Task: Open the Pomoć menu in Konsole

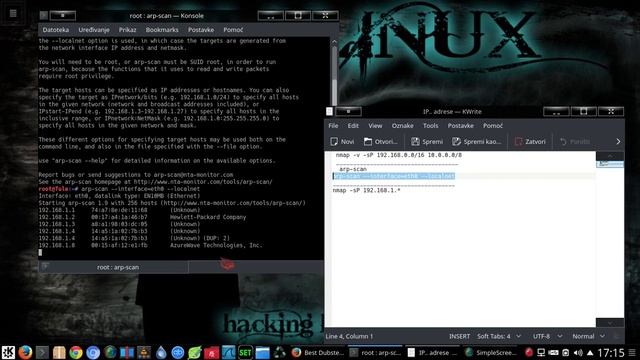Action: (x=233, y=30)
